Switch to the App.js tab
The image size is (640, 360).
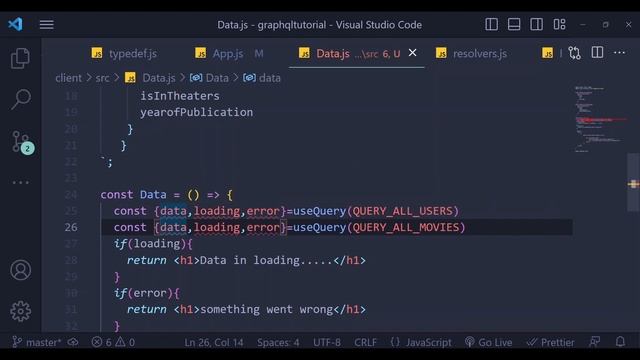pos(229,53)
